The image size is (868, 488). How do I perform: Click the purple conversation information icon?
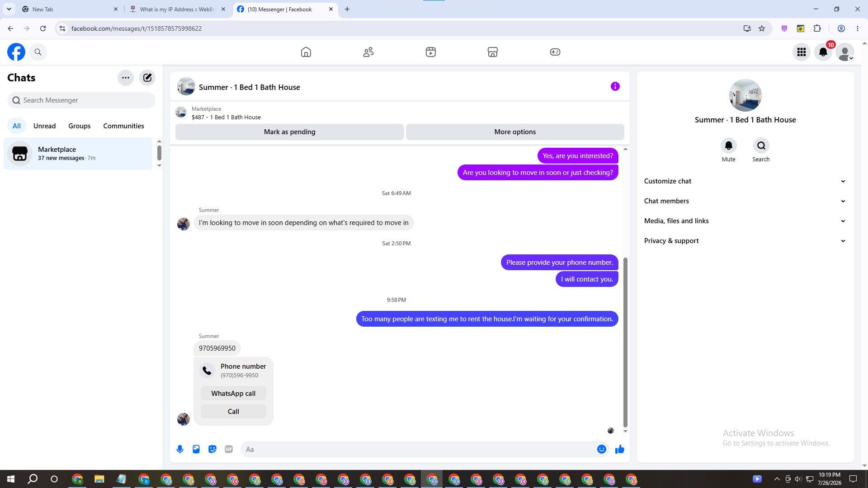click(615, 86)
